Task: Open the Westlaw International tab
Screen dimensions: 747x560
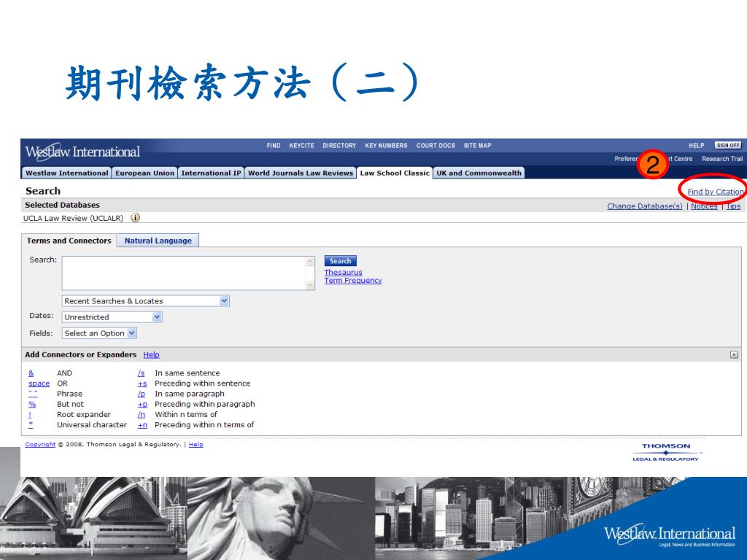Action: (66, 173)
